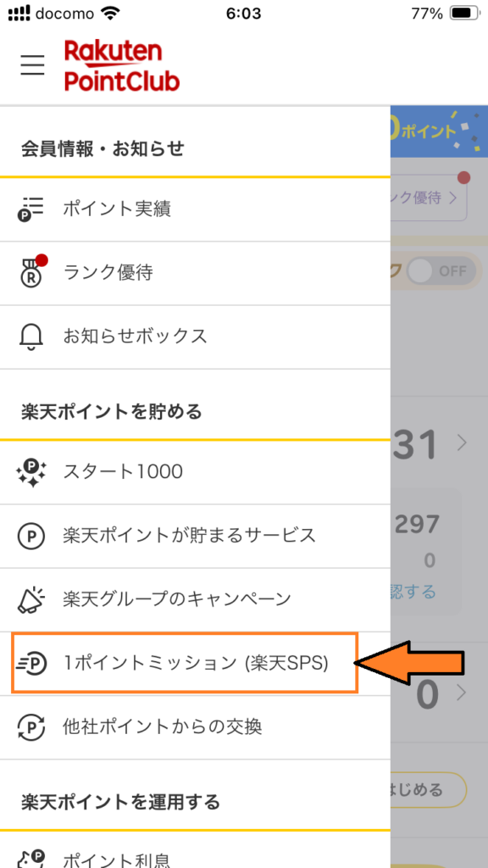This screenshot has width=488, height=868.
Task: Toggle the OFF switch
Action: point(441,271)
